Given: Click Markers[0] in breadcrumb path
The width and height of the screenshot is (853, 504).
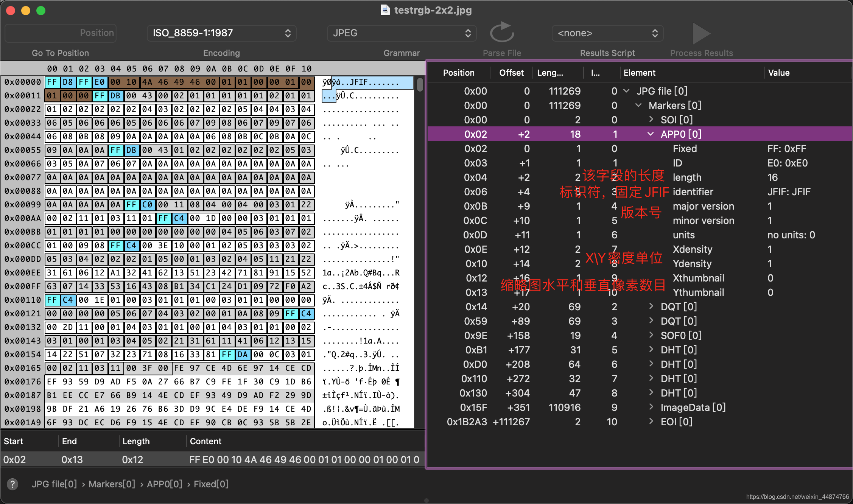Looking at the screenshot, I should (x=112, y=484).
